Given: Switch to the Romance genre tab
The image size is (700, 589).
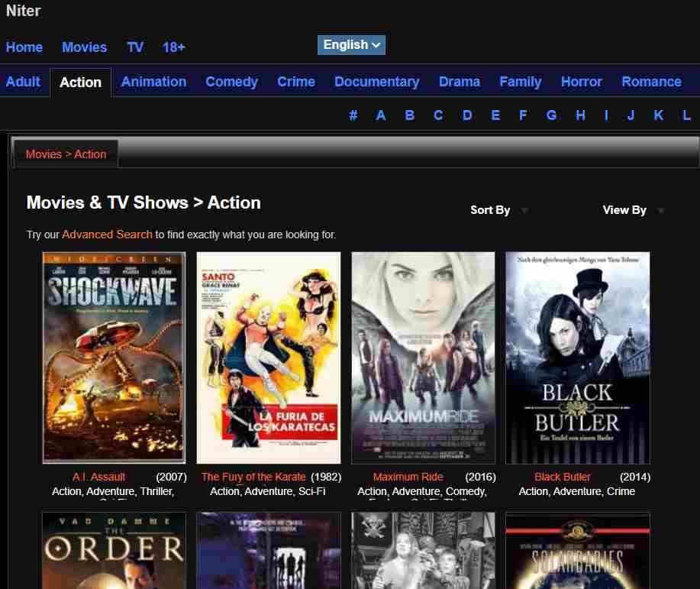Looking at the screenshot, I should 651,81.
